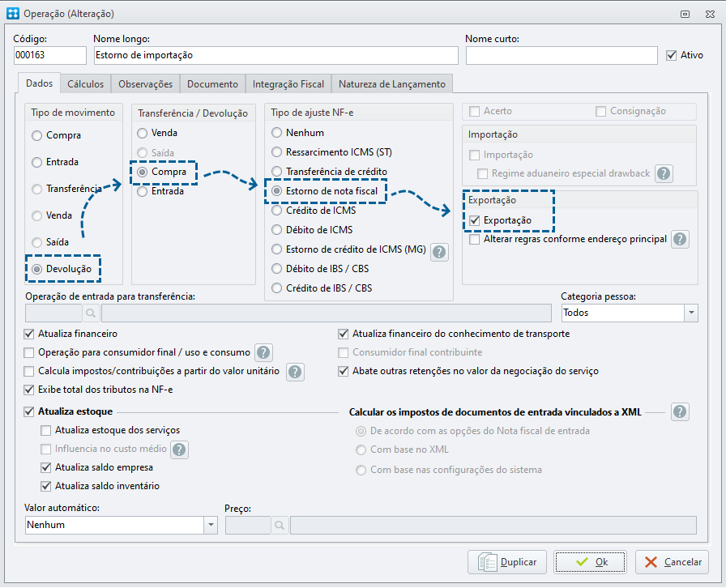Click the Duplicar button
The width and height of the screenshot is (726, 588).
click(507, 562)
